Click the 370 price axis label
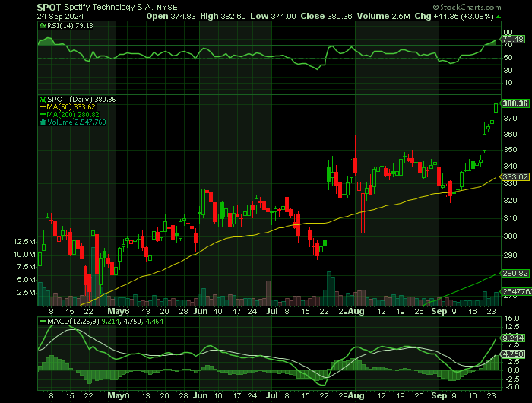The image size is (532, 403). coord(510,119)
